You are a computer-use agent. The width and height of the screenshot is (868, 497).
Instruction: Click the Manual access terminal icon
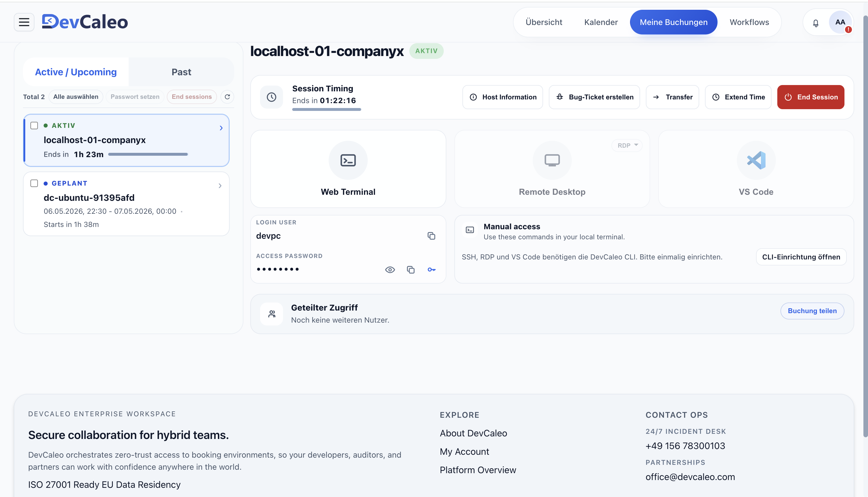[x=470, y=230]
